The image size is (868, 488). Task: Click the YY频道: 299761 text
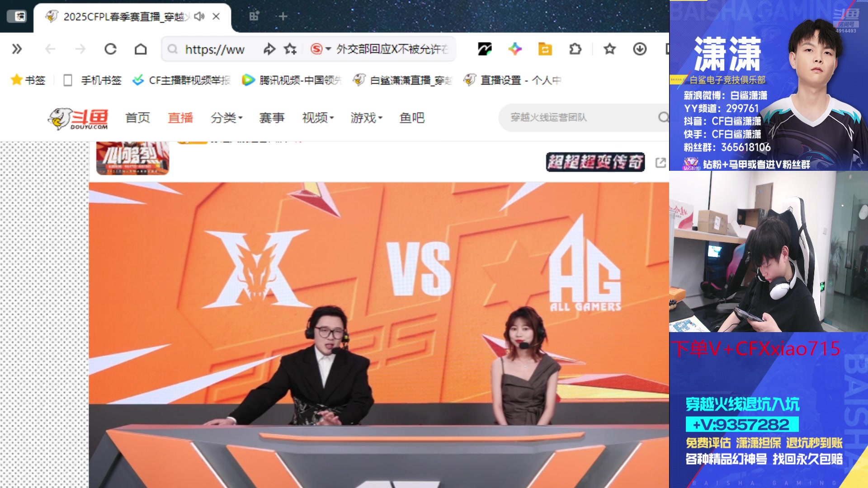click(x=721, y=108)
